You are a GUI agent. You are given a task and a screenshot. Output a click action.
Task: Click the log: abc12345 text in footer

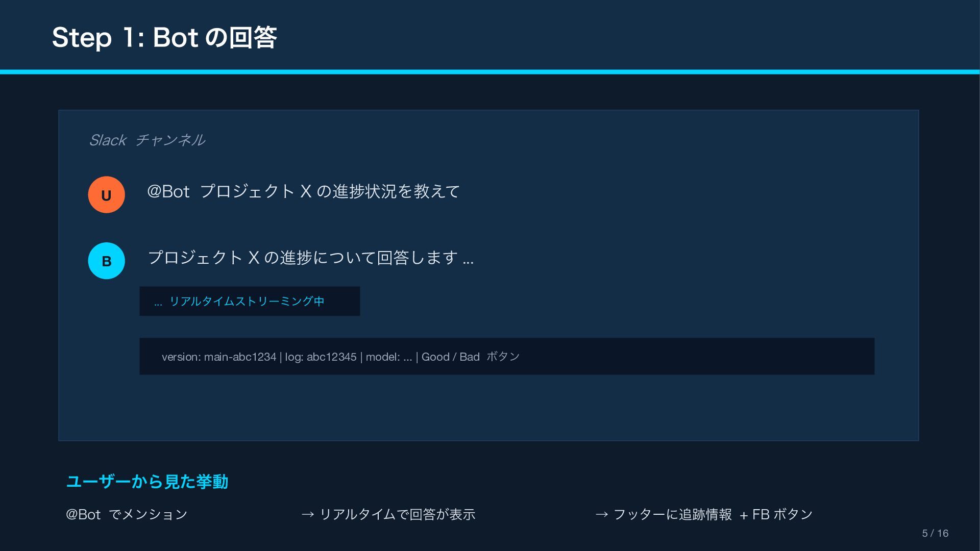tap(321, 357)
